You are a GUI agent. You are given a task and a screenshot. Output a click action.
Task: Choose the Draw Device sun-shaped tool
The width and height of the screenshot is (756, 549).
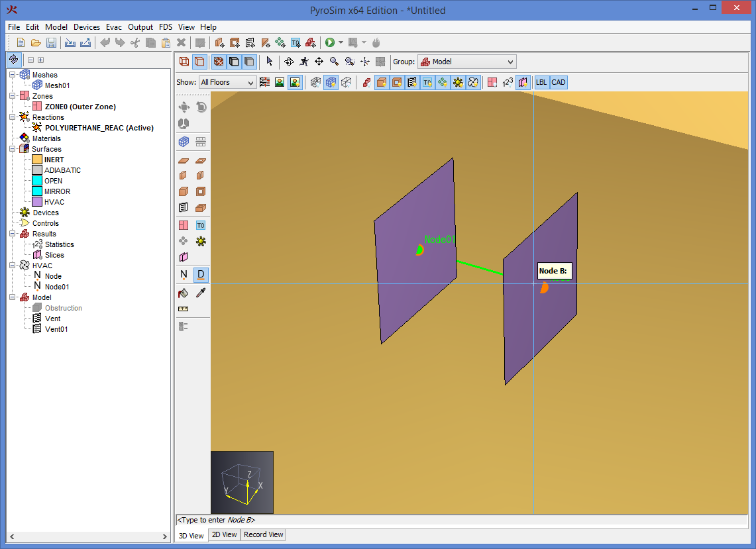click(201, 241)
